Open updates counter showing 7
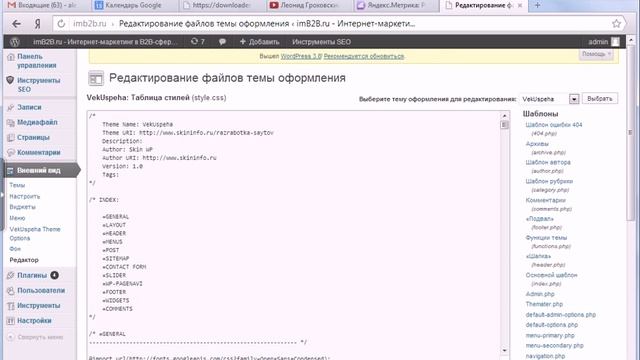Image resolution: width=640 pixels, height=360 pixels. point(198,42)
